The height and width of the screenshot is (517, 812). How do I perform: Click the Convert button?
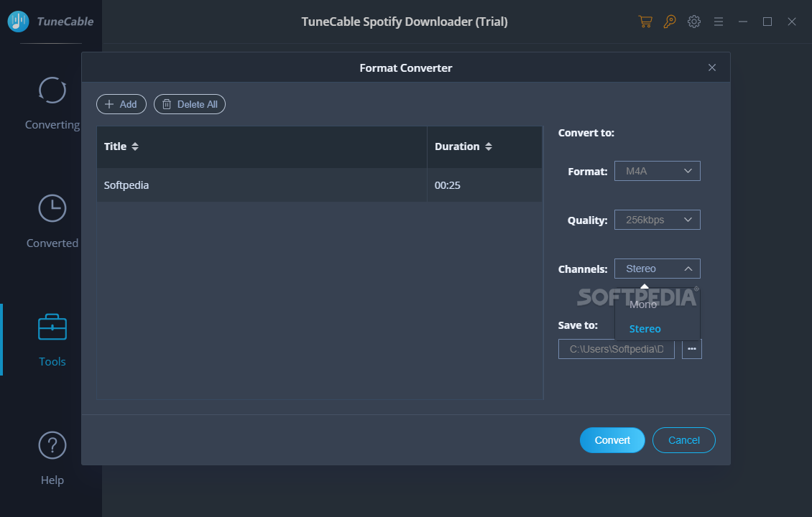tap(612, 440)
